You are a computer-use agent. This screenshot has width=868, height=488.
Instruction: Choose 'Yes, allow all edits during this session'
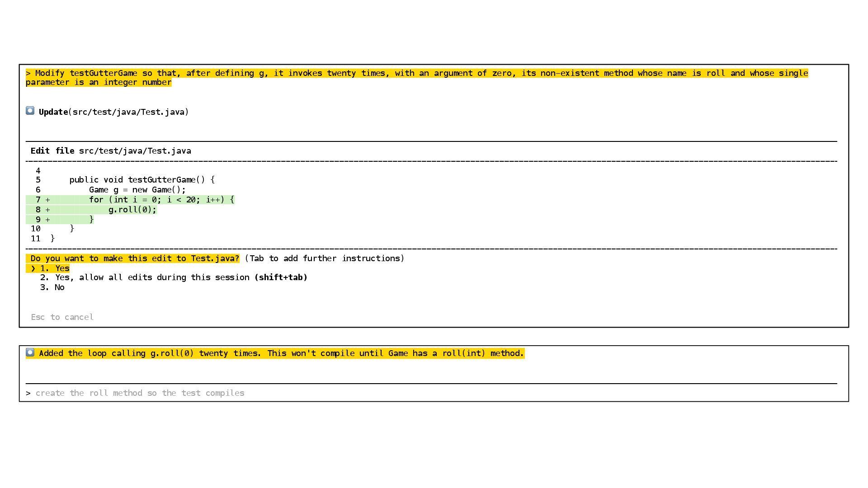152,277
